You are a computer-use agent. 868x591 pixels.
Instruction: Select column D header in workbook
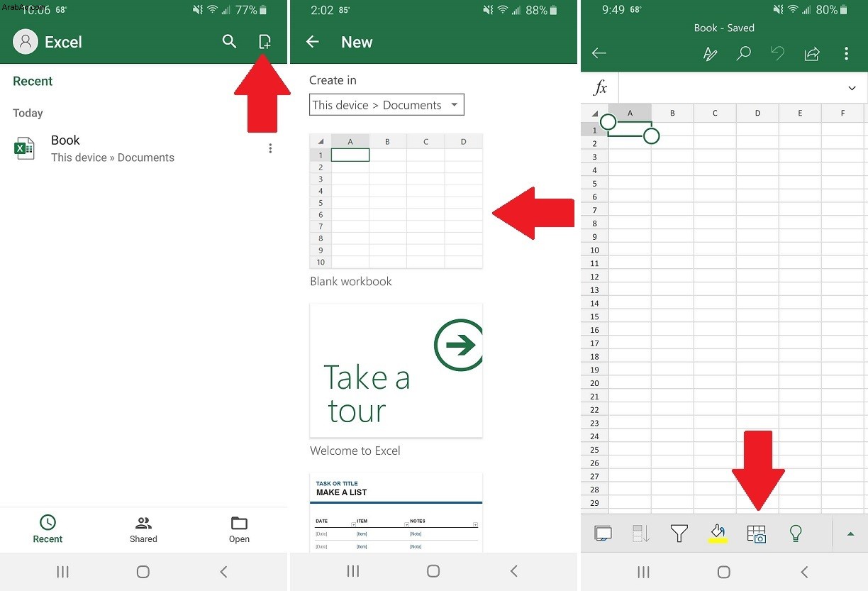(x=757, y=113)
